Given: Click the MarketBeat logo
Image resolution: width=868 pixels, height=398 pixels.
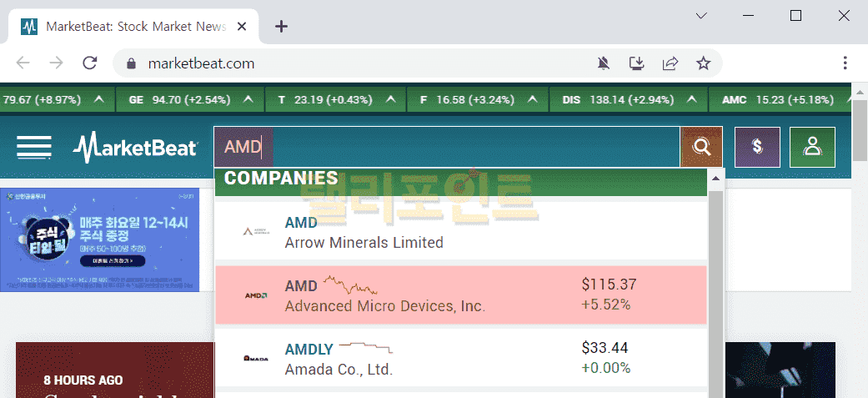Looking at the screenshot, I should click(135, 148).
